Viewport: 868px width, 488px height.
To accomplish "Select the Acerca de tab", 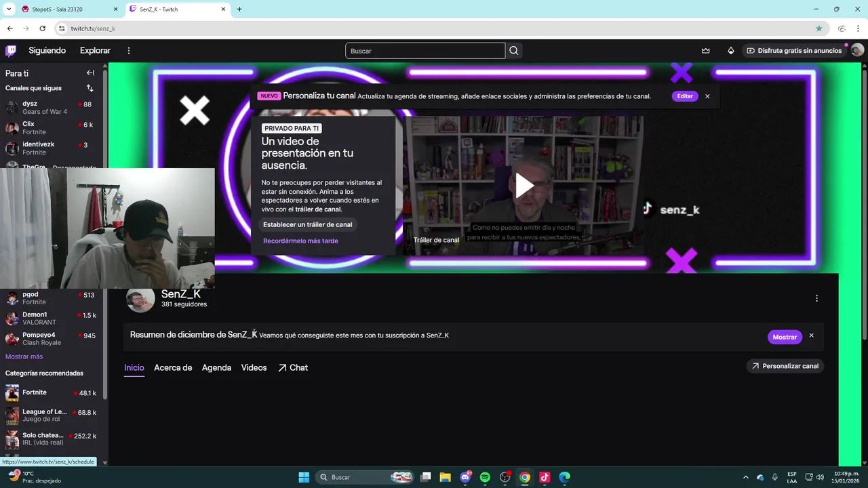I will pos(173,368).
